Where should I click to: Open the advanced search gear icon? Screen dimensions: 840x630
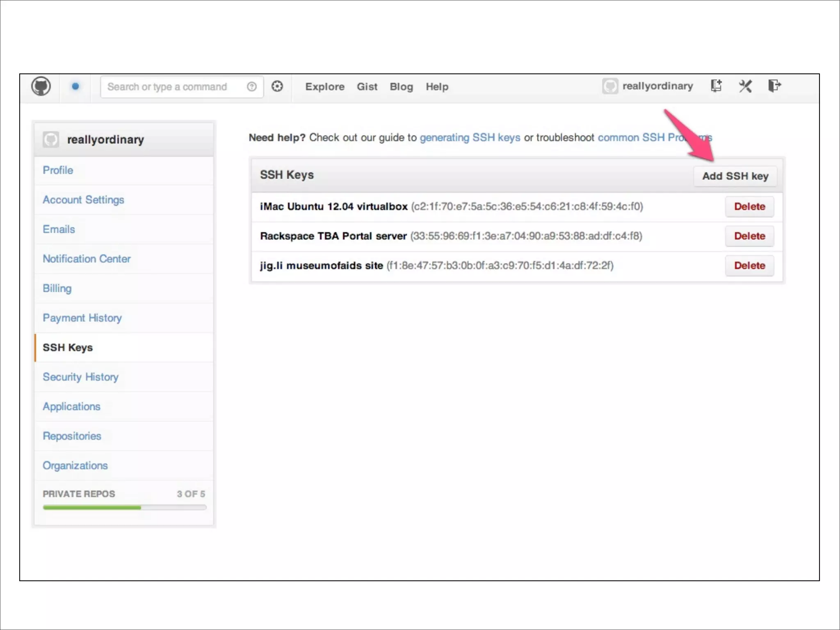277,87
